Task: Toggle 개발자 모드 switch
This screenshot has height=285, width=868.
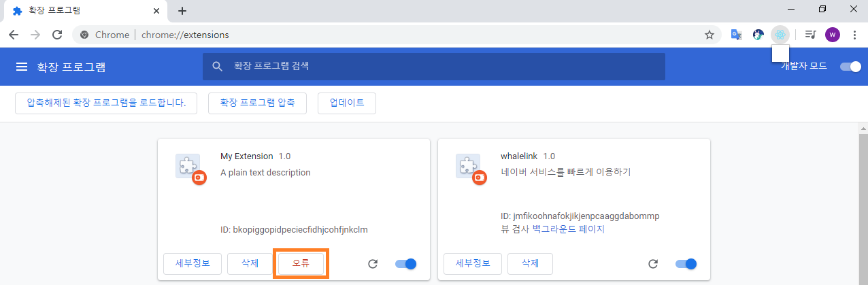Action: 850,67
